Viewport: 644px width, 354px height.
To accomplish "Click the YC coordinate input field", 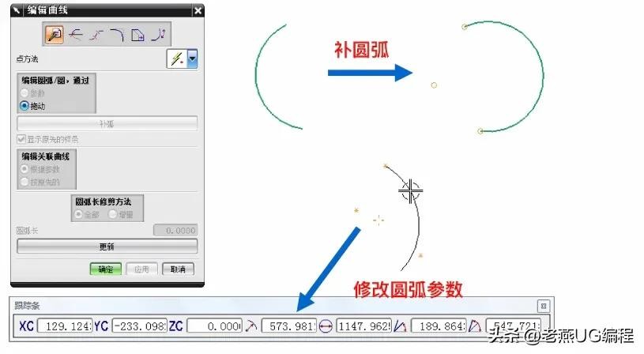I will [139, 326].
